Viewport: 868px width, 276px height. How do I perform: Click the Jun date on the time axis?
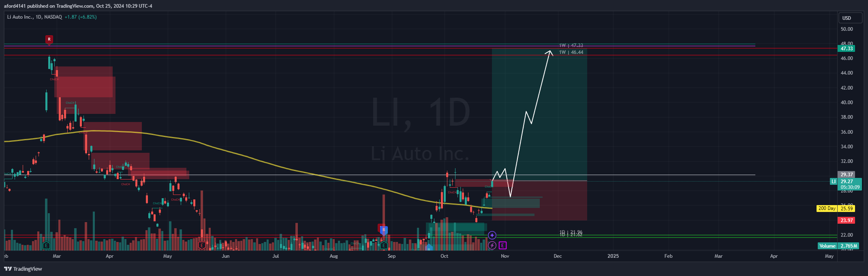click(x=226, y=256)
